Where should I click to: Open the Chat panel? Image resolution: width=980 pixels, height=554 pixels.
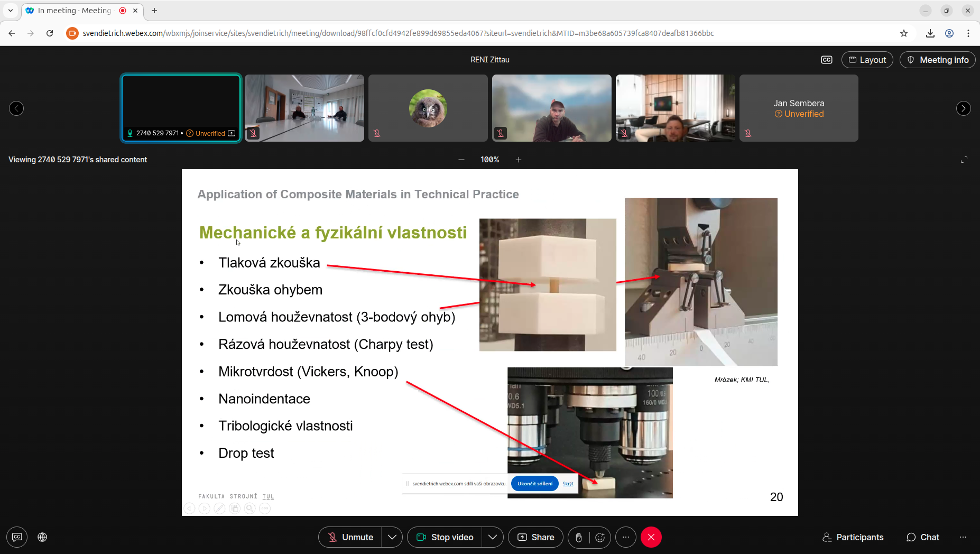point(922,537)
